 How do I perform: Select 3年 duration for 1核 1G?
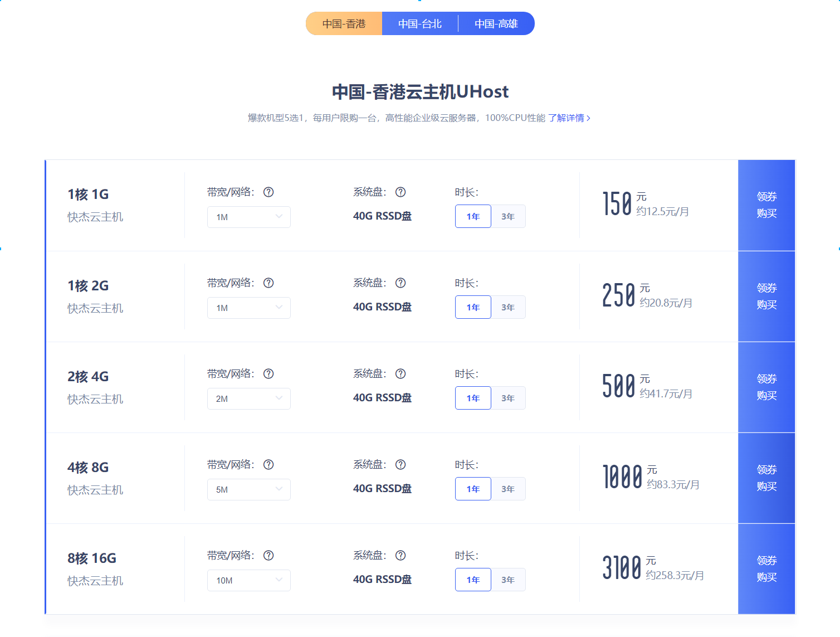pyautogui.click(x=508, y=216)
